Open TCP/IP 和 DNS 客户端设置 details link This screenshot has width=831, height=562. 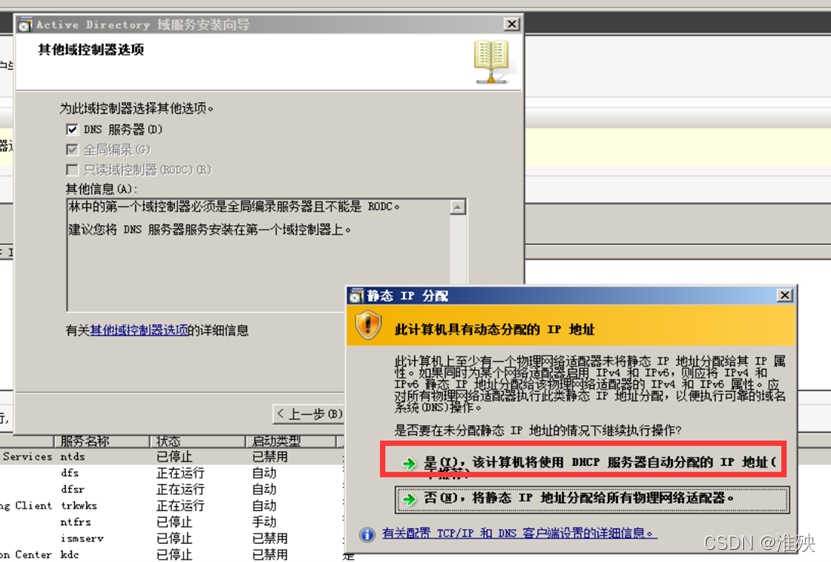click(519, 533)
